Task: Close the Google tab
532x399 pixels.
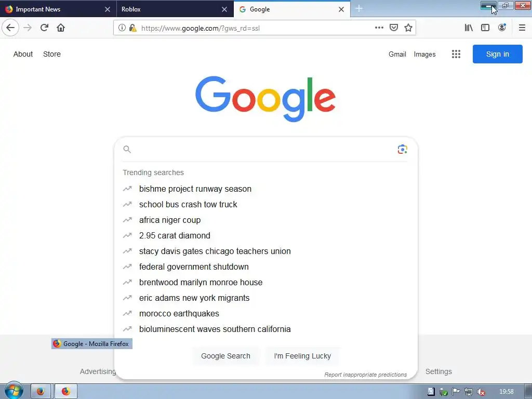Action: pyautogui.click(x=341, y=9)
